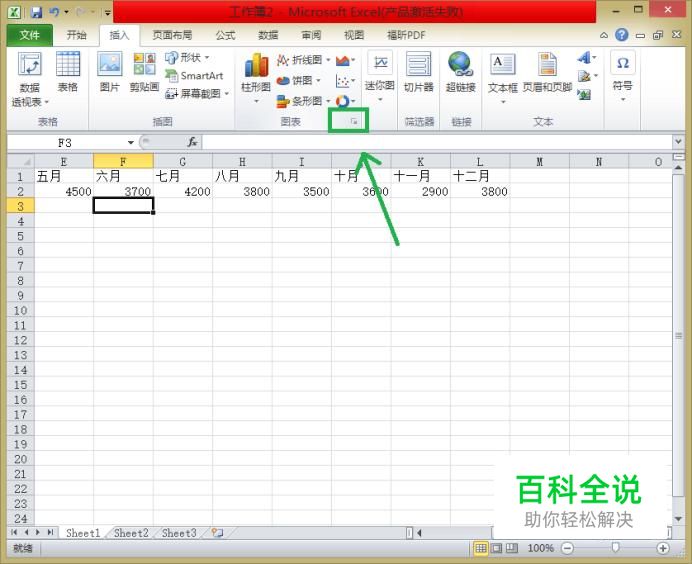Switch to the View (视图) tab
Viewport: 692px width, 564px height.
(354, 35)
